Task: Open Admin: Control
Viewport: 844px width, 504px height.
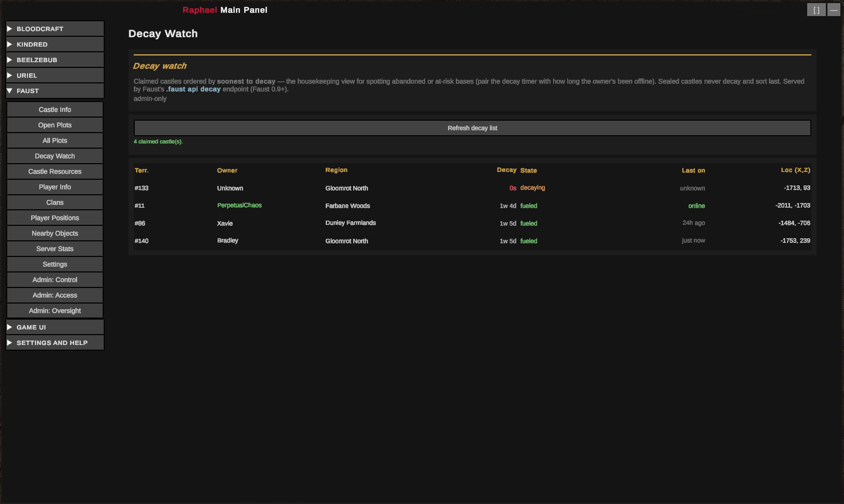Action: click(x=55, y=280)
